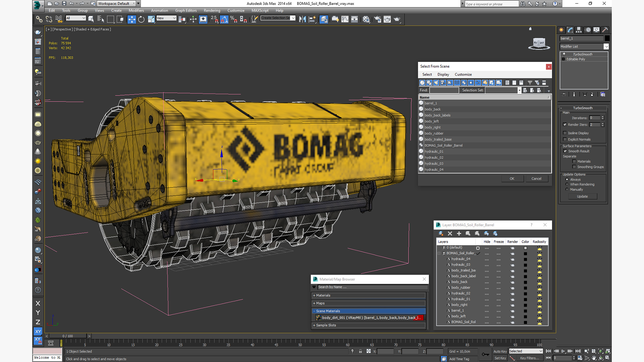The width and height of the screenshot is (644, 362).
Task: Open the Hierarchy command panel tab
Action: (579, 30)
